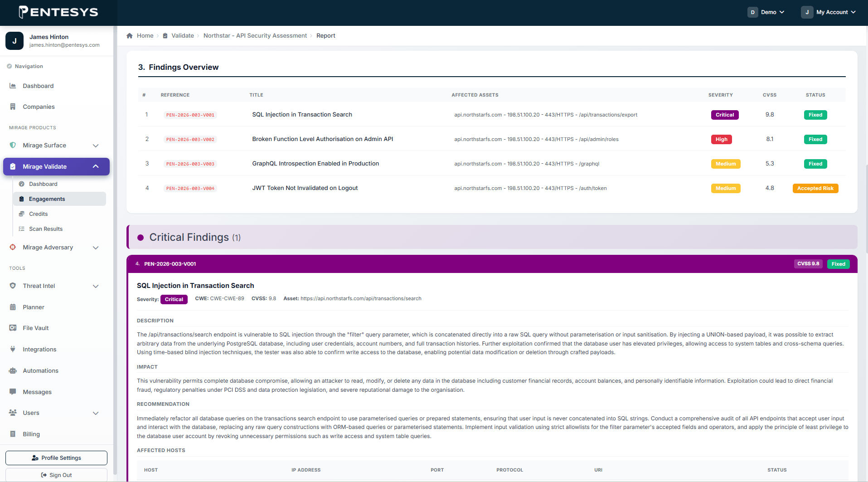Click the Home house icon in breadcrumb
This screenshot has width=868, height=482.
coord(130,35)
